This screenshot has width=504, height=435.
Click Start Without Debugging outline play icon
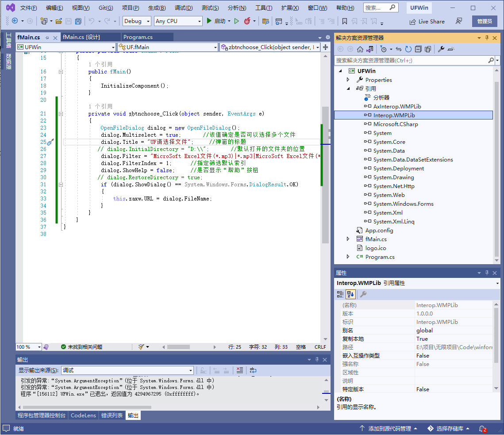[237, 21]
